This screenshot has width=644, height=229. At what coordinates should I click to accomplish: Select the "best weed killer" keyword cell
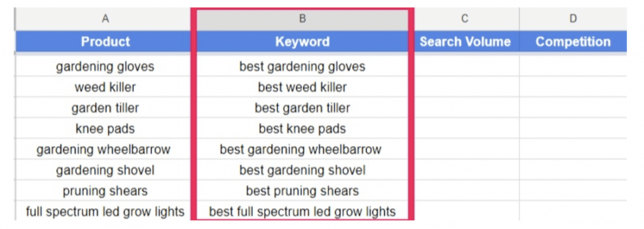[303, 87]
